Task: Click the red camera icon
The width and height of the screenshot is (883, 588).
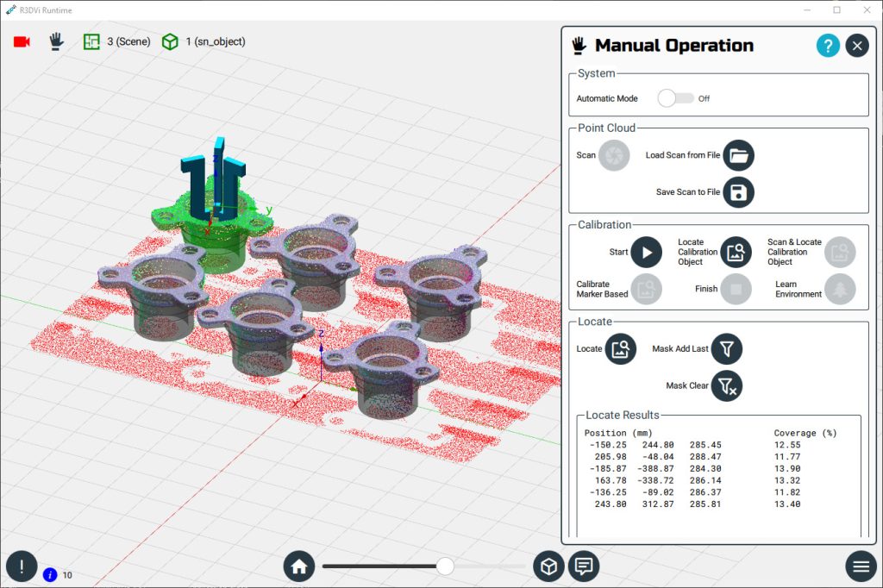Action: tap(22, 41)
